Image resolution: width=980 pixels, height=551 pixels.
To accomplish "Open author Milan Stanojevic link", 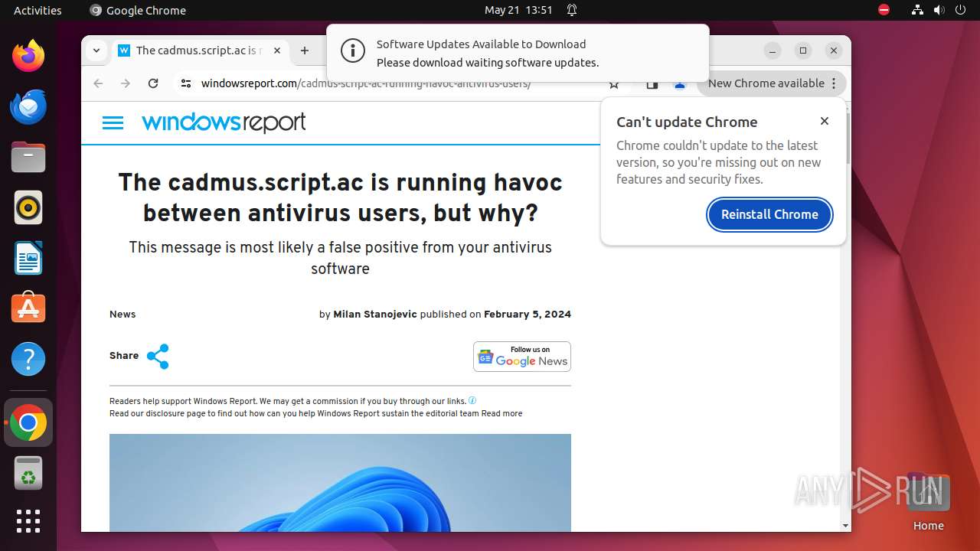I will 375,314.
